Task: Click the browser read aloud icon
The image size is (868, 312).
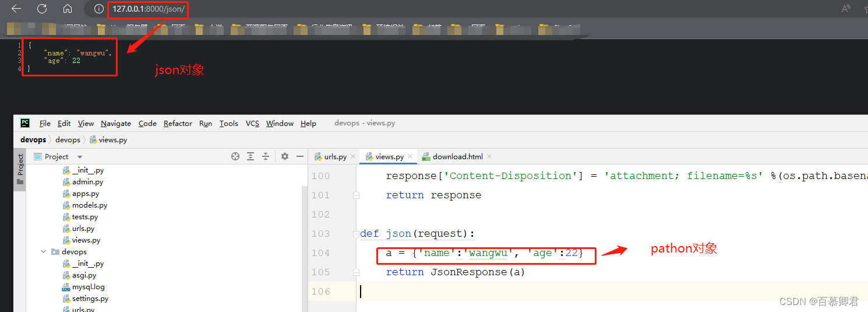Action: point(846,9)
